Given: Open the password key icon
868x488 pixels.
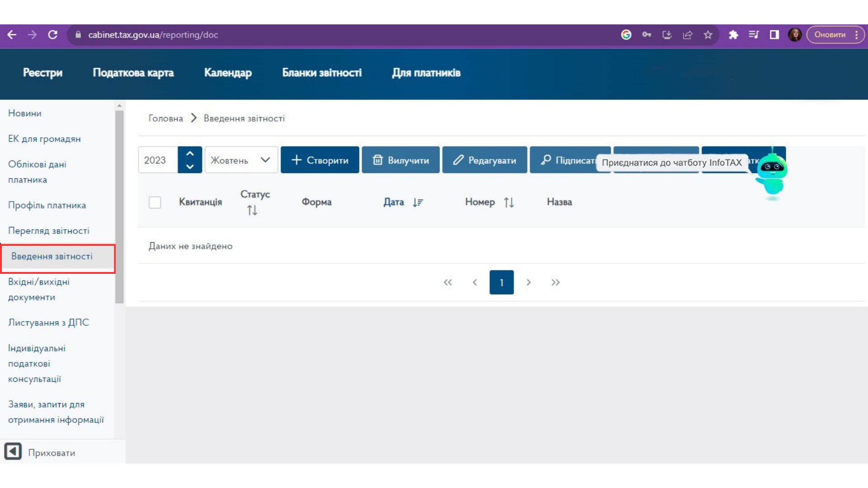Looking at the screenshot, I should pos(646,35).
